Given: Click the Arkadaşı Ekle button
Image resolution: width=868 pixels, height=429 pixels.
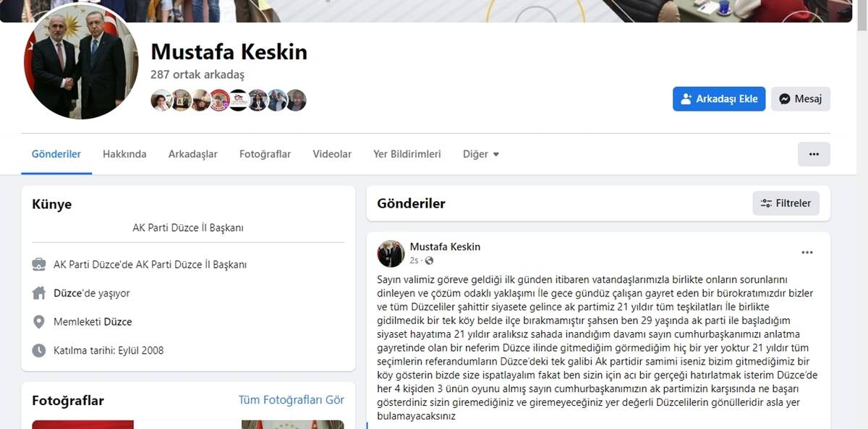Looking at the screenshot, I should pos(719,99).
